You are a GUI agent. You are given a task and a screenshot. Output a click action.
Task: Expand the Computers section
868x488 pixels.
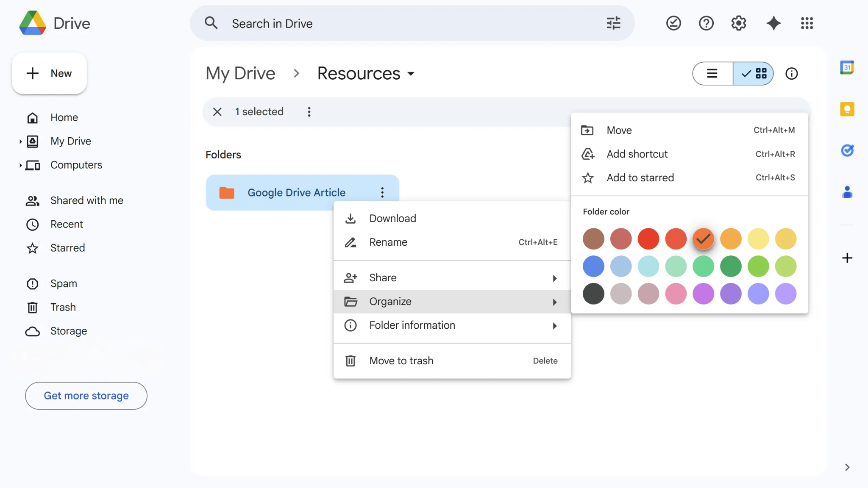tap(21, 165)
